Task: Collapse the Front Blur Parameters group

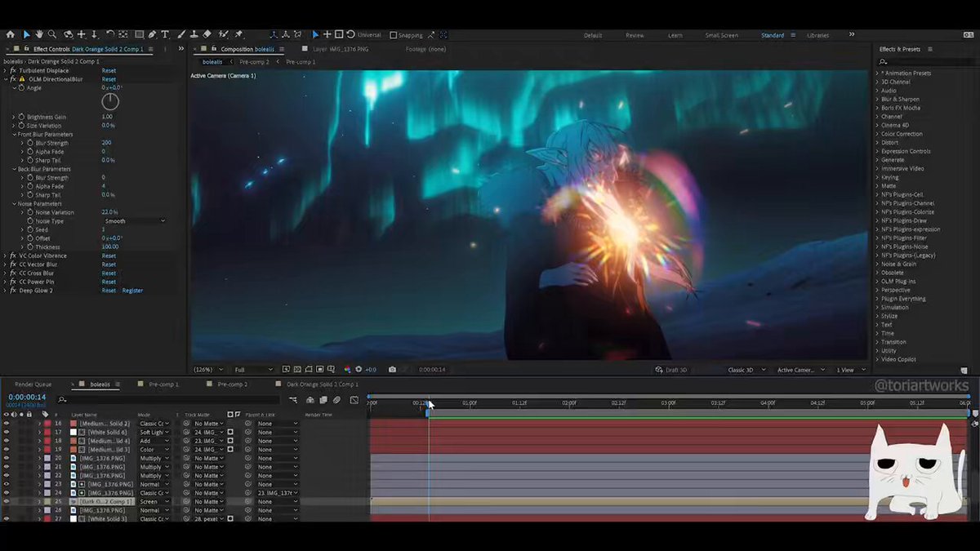Action: (14, 135)
